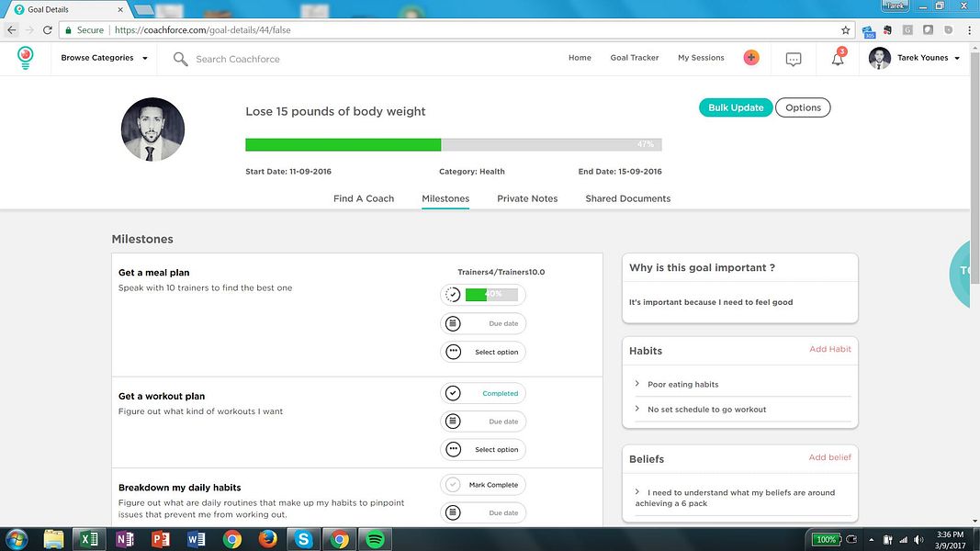The image size is (980, 551).
Task: Open File Explorer from taskbar
Action: (54, 539)
